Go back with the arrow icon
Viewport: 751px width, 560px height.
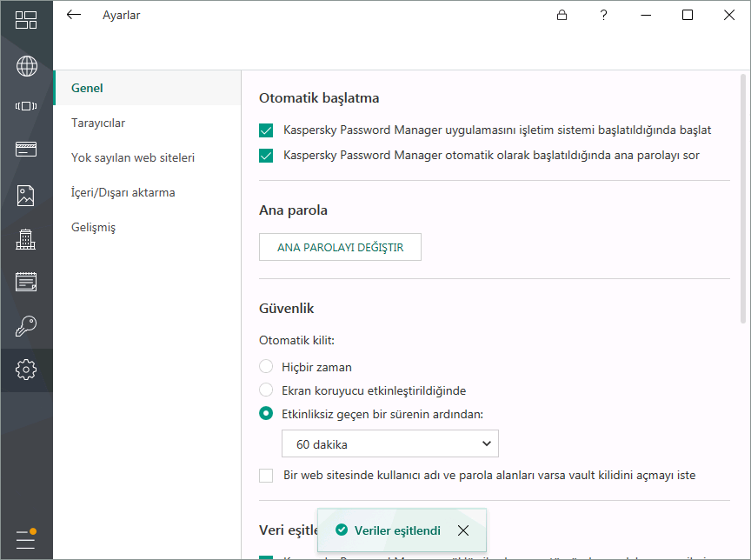coord(74,15)
